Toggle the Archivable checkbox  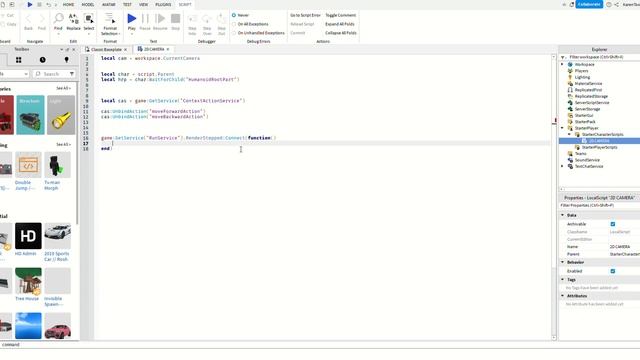(613, 224)
